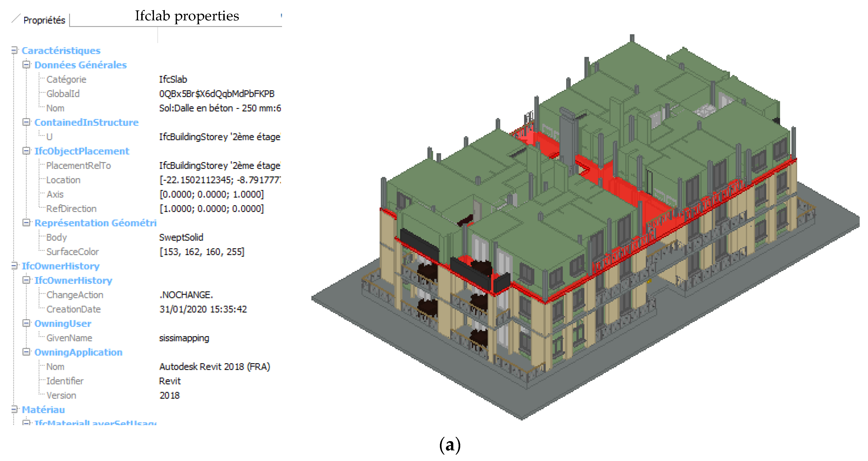Collapse the Matériau section

[x=15, y=409]
